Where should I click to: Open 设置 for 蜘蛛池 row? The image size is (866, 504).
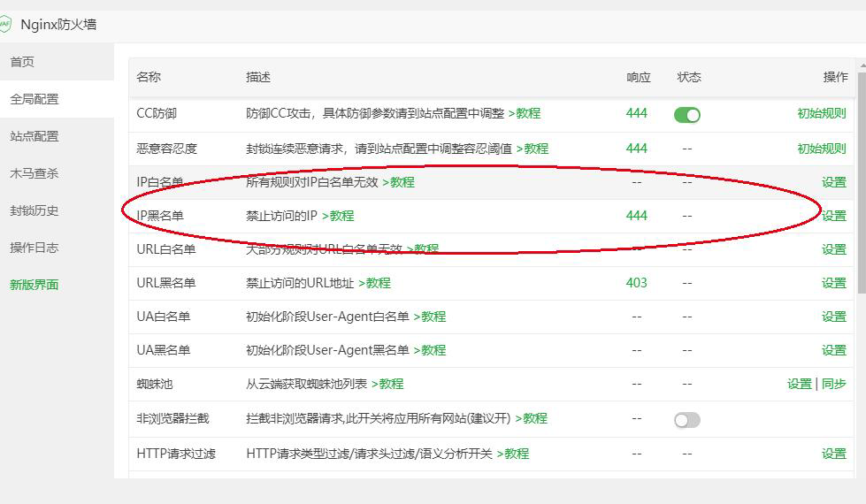click(799, 385)
